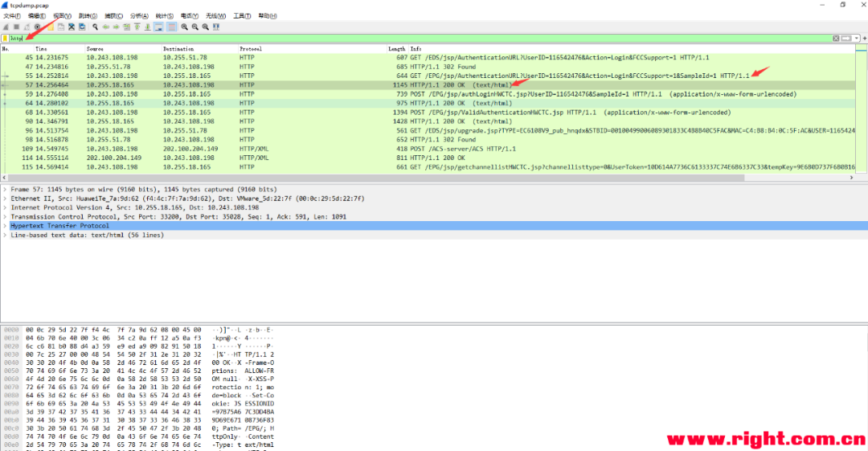Click the http display filter field

click(420, 39)
